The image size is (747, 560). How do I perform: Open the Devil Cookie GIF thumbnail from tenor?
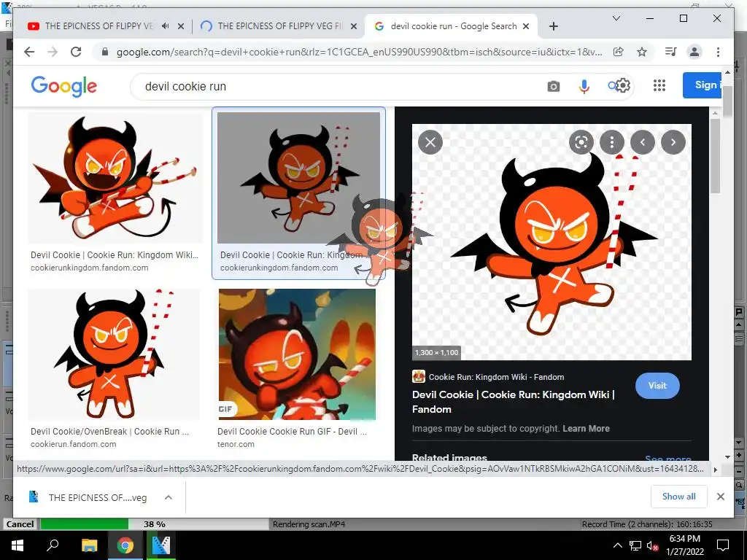point(298,354)
